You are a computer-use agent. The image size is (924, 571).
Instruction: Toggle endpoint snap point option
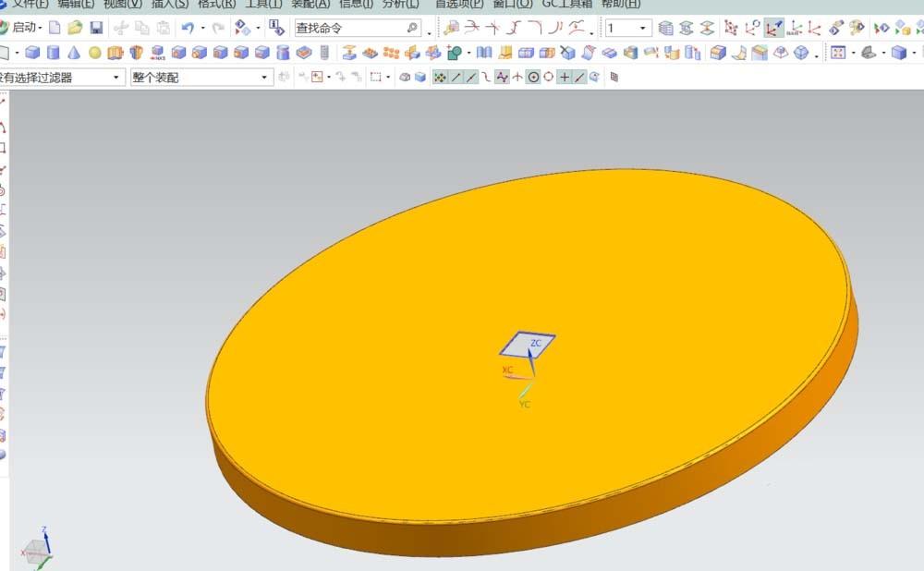(455, 77)
